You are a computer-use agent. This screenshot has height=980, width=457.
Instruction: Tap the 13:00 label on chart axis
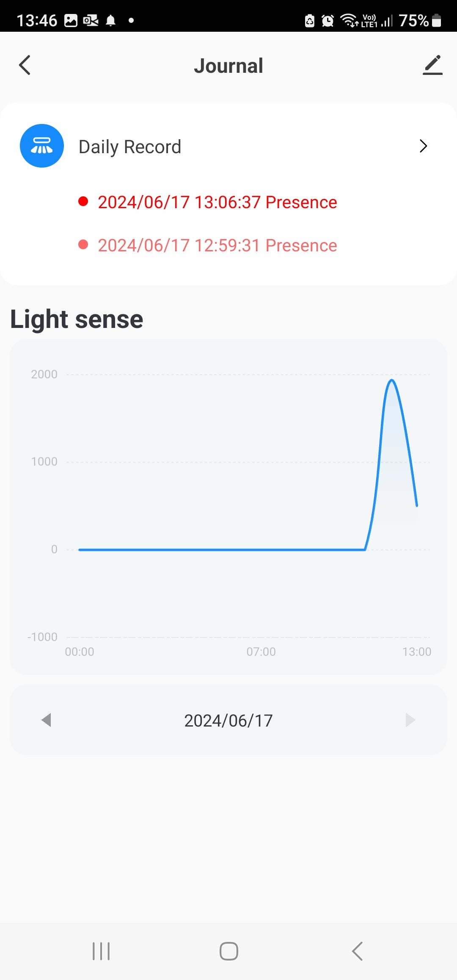coord(416,652)
